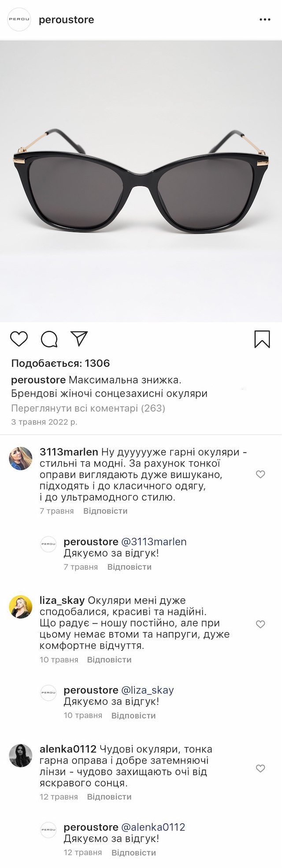The width and height of the screenshot is (282, 868).
Task: Expand all 263 comments
Action: (88, 408)
